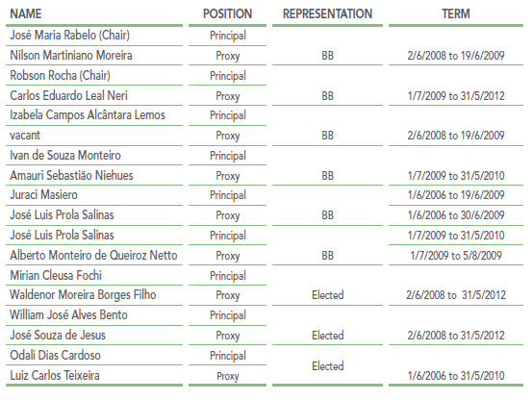Click the POSITION column header

[x=228, y=13]
